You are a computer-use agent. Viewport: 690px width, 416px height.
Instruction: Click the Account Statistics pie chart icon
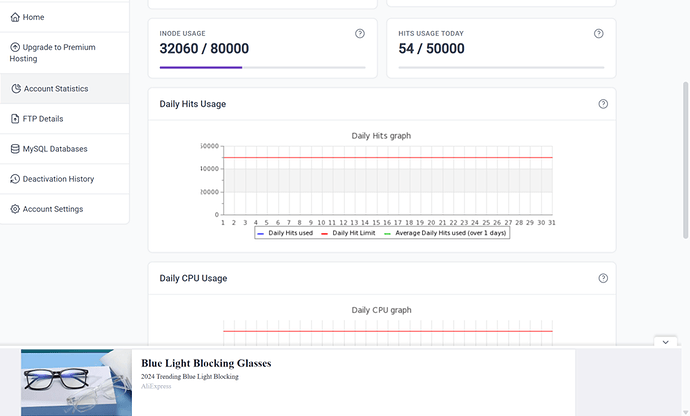(16, 89)
